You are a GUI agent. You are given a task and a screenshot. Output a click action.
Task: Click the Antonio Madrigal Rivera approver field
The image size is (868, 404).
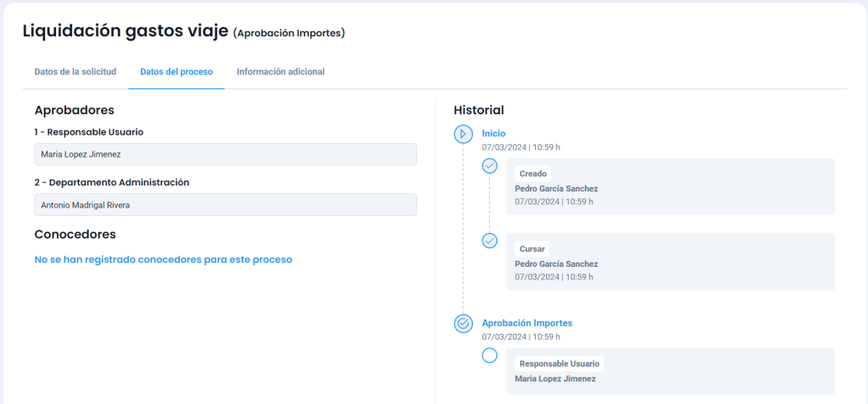(x=225, y=205)
